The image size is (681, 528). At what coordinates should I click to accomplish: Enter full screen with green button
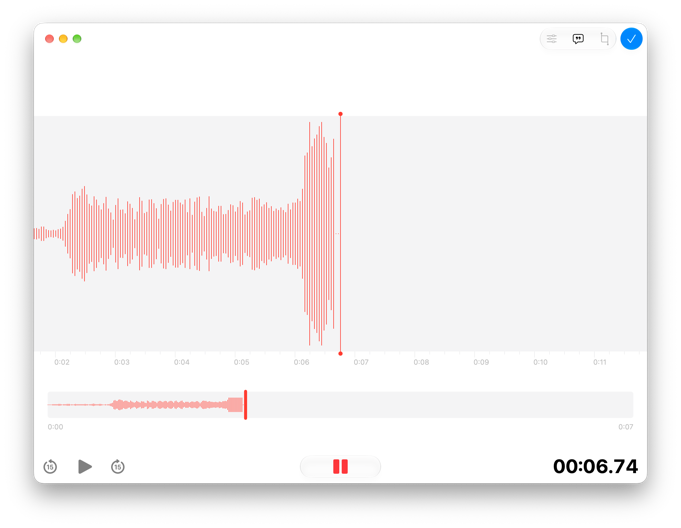77,39
